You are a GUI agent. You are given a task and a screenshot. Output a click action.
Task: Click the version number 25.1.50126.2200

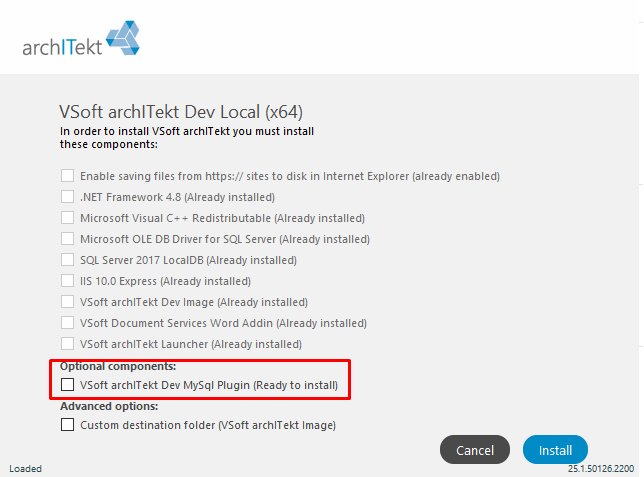tap(601, 469)
